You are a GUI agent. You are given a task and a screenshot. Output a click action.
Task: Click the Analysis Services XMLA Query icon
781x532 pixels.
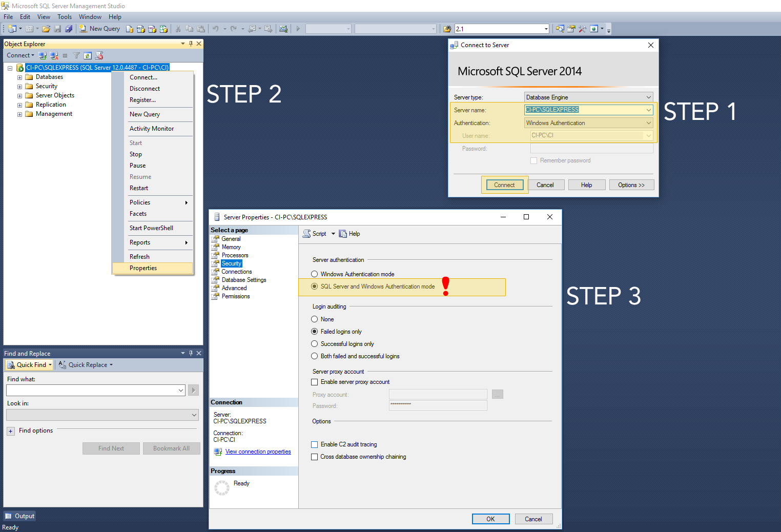click(163, 29)
